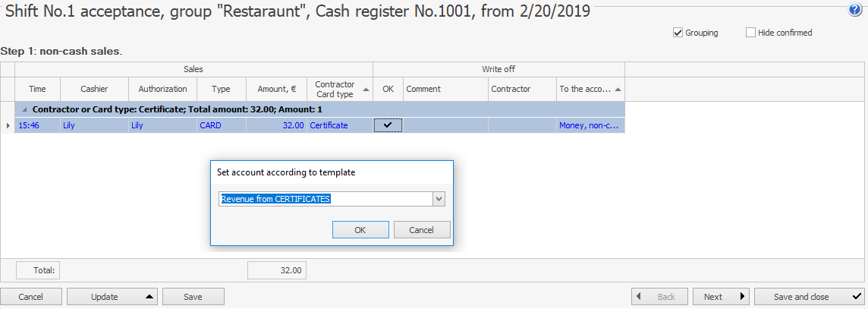
Task: Click Cancel in the template dialog
Action: click(x=421, y=230)
